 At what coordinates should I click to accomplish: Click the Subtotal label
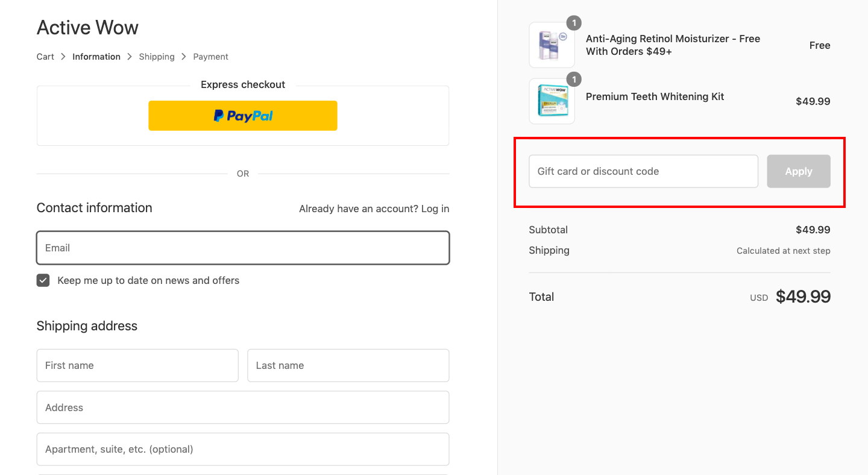pyautogui.click(x=549, y=230)
